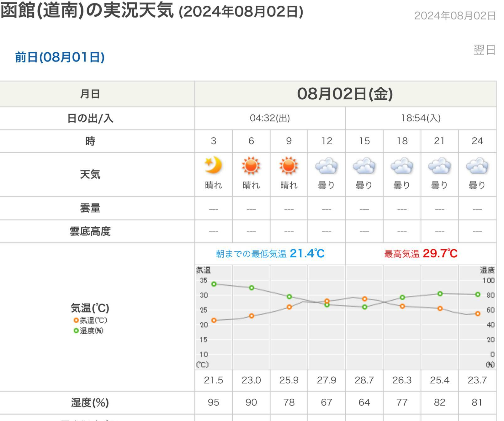The width and height of the screenshot is (504, 421).
Task: Click sunrise time 04:32(出)
Action: [x=270, y=118]
